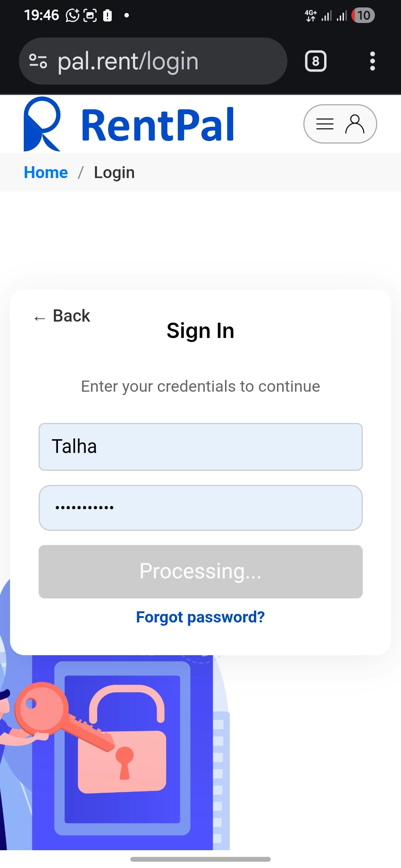This screenshot has height=868, width=401.
Task: Select the username field containing Talha
Action: [200, 447]
